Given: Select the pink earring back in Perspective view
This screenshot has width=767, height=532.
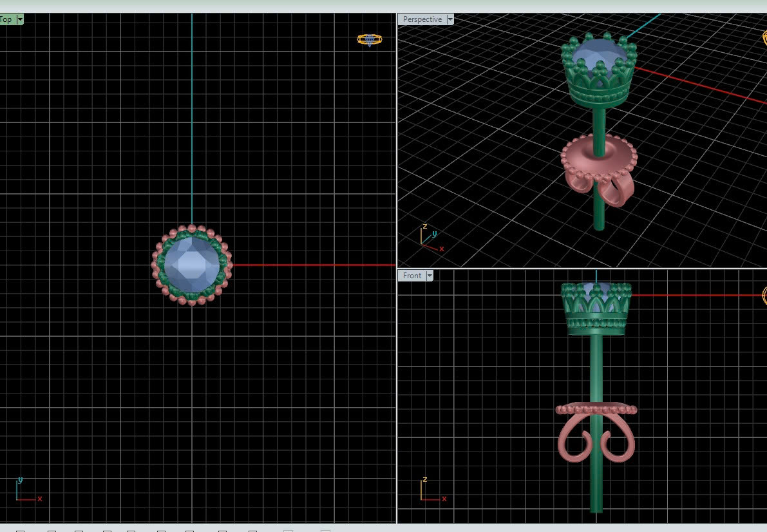Looking at the screenshot, I should [599, 169].
